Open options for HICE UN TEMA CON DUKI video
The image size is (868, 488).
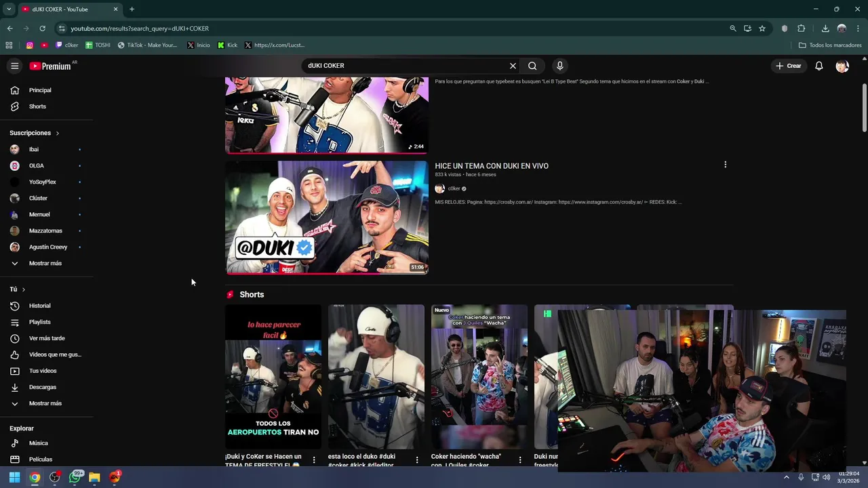pyautogui.click(x=725, y=165)
